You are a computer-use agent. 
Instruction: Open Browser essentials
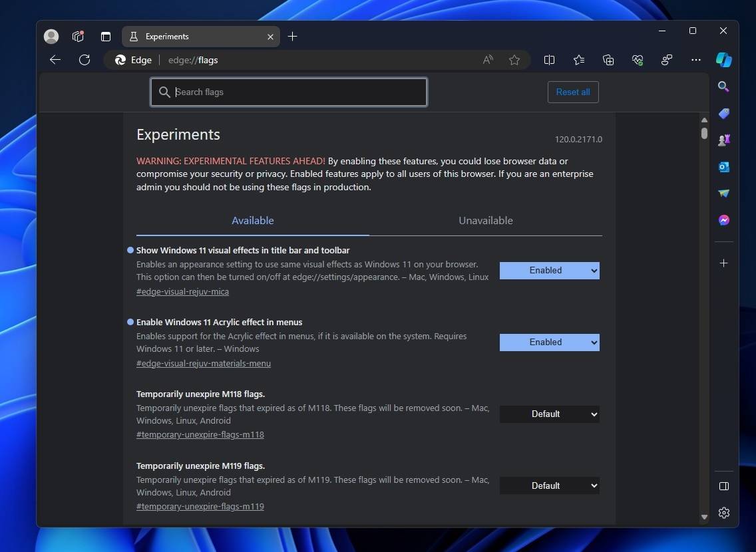tap(637, 60)
